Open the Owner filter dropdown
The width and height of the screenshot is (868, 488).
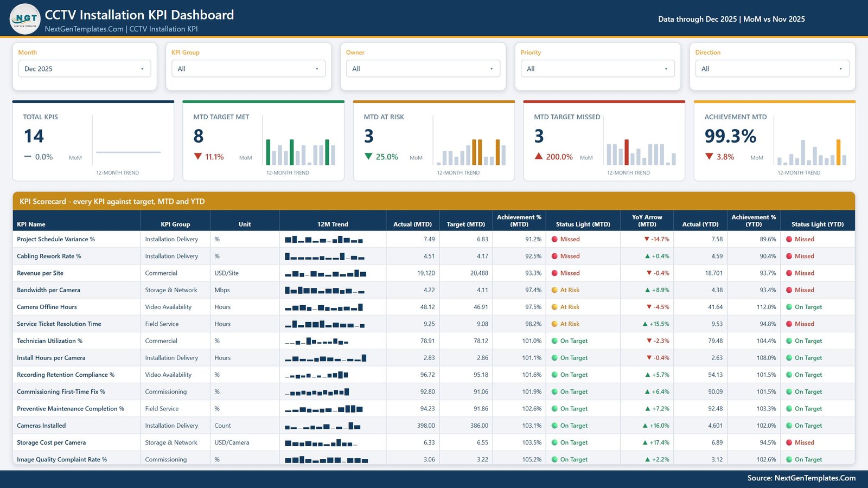[x=423, y=69]
